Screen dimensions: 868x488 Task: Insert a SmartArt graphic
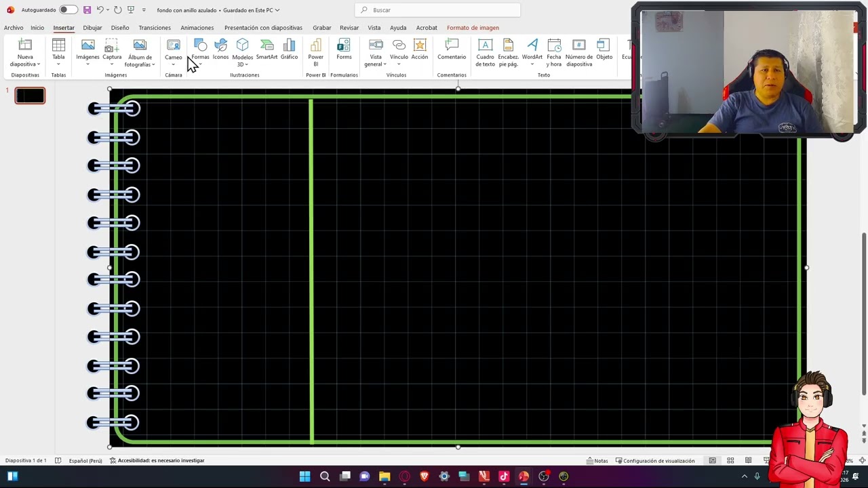point(267,49)
